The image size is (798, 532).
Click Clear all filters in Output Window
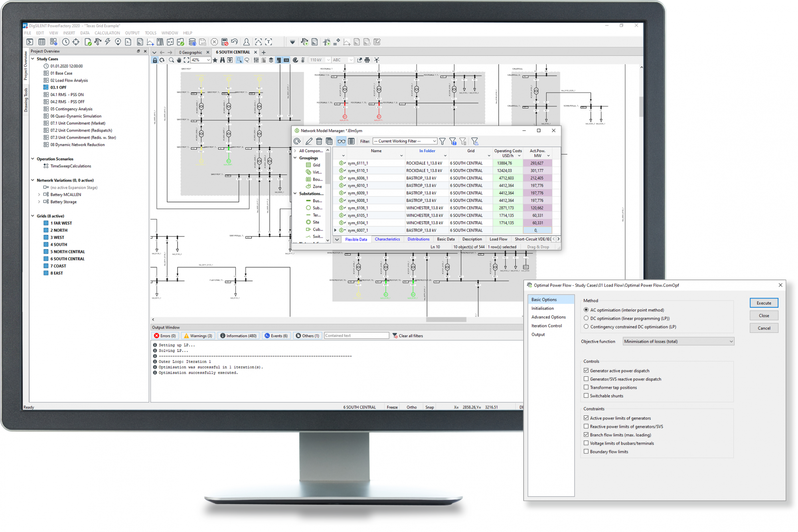click(407, 336)
